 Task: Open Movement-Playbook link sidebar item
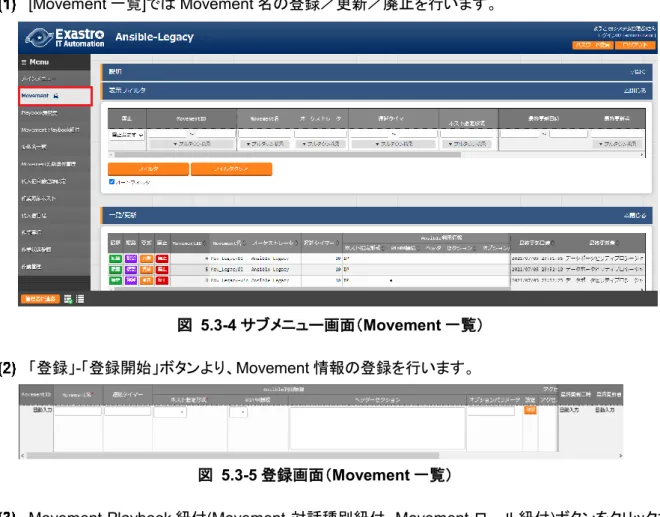(54, 130)
